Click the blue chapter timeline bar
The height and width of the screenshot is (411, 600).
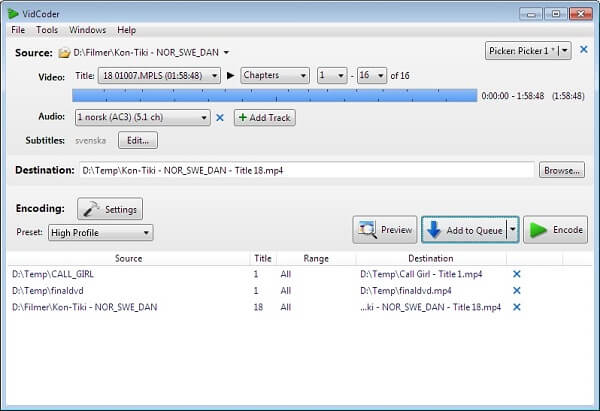tap(275, 95)
